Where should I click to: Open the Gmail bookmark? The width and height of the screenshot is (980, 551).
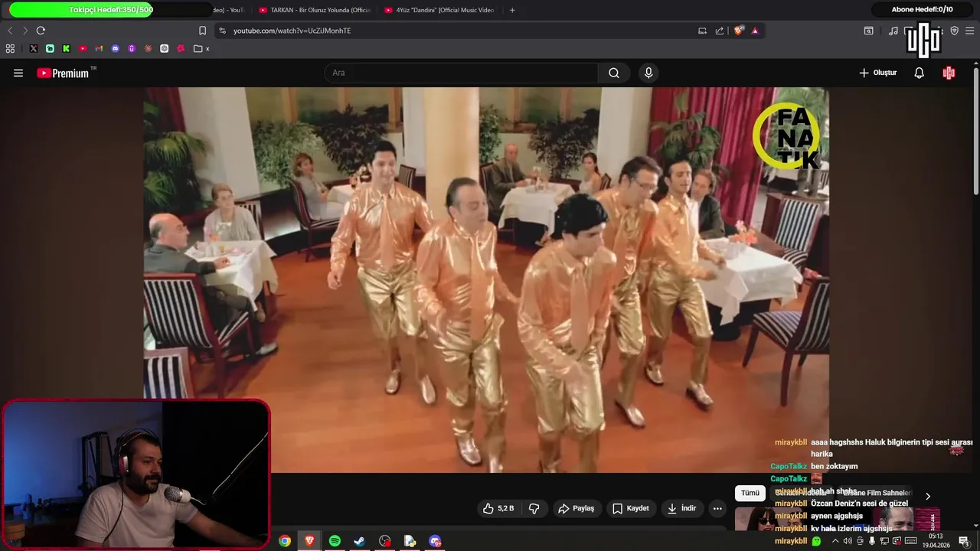[99, 48]
